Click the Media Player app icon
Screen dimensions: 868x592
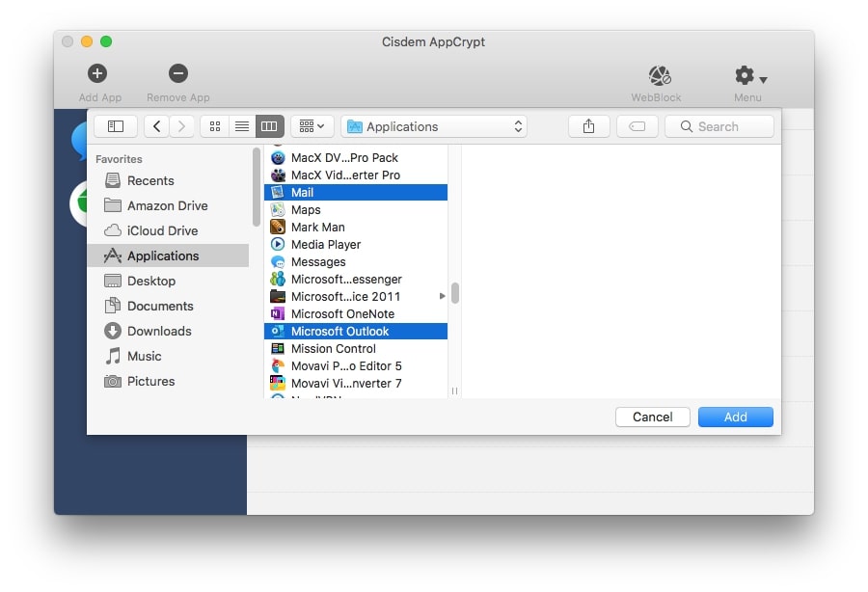click(x=278, y=244)
